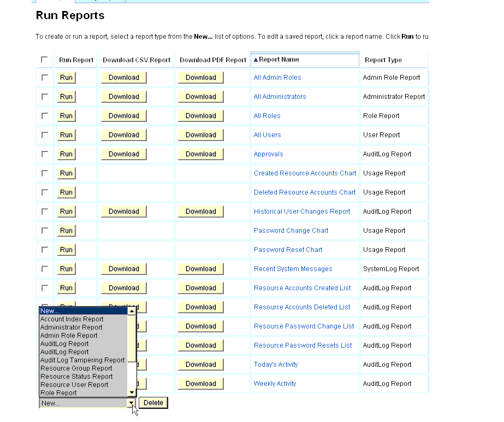
Task: Open the Today's Activity report link
Action: [x=276, y=365]
